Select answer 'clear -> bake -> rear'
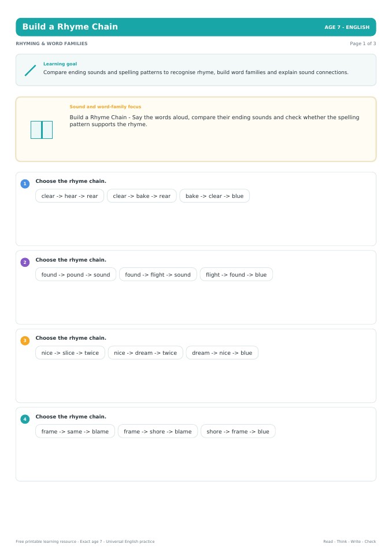 click(142, 196)
